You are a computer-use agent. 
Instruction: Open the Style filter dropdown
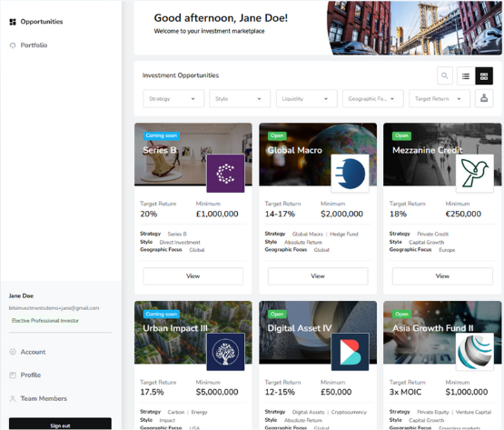(x=240, y=98)
